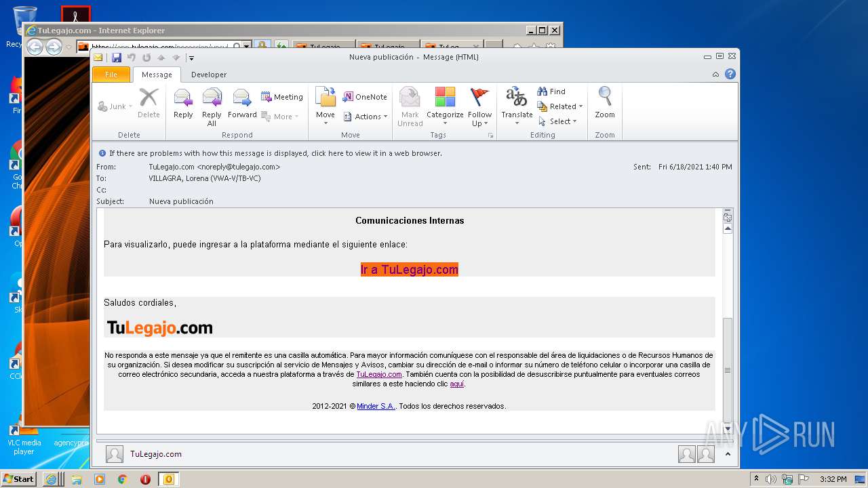Viewport: 868px width, 488px height.
Task: Open the file explorer folder on taskbar
Action: coord(77,479)
